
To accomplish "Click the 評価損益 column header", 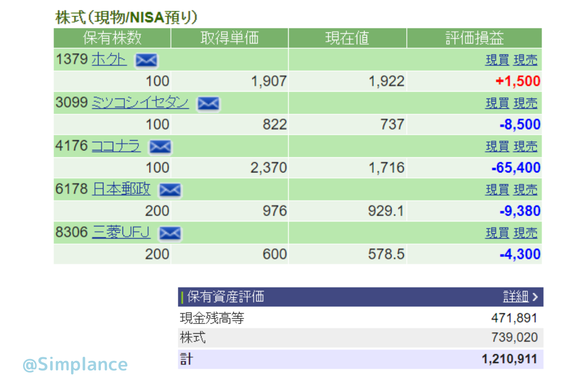I will pyautogui.click(x=474, y=38).
